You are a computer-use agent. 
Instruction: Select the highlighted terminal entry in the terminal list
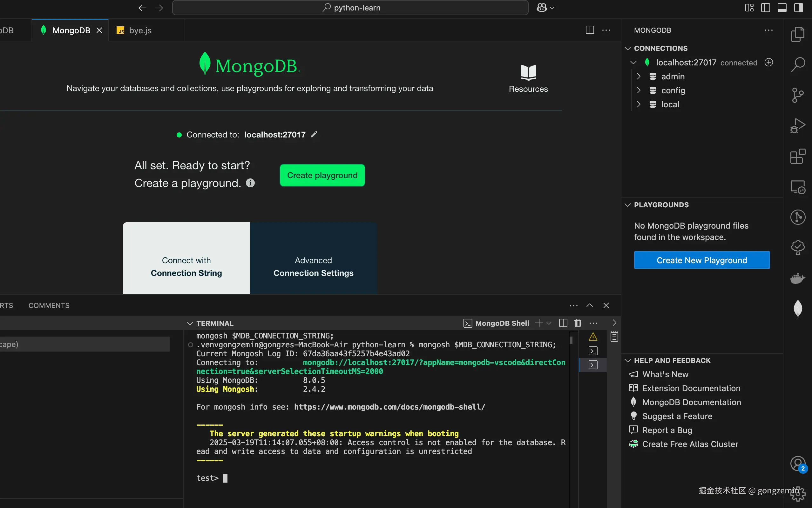tap(593, 365)
